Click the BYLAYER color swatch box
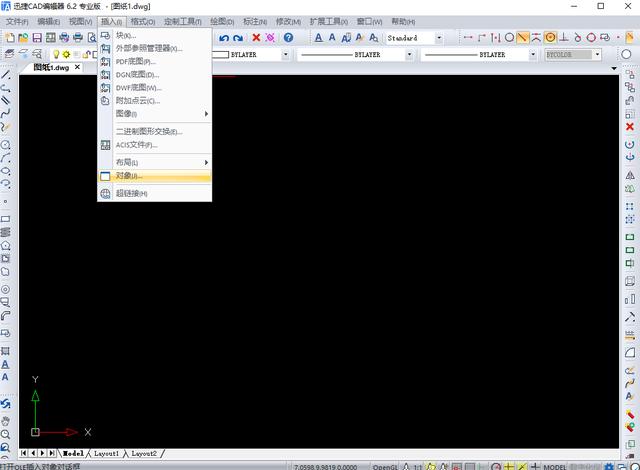Viewport: 640px width, 470px height. 221,54
